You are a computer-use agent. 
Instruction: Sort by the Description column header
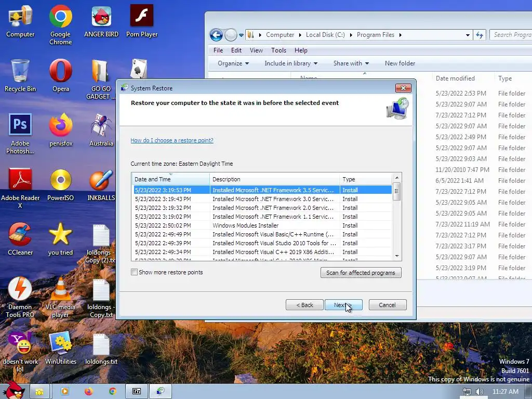pyautogui.click(x=274, y=179)
